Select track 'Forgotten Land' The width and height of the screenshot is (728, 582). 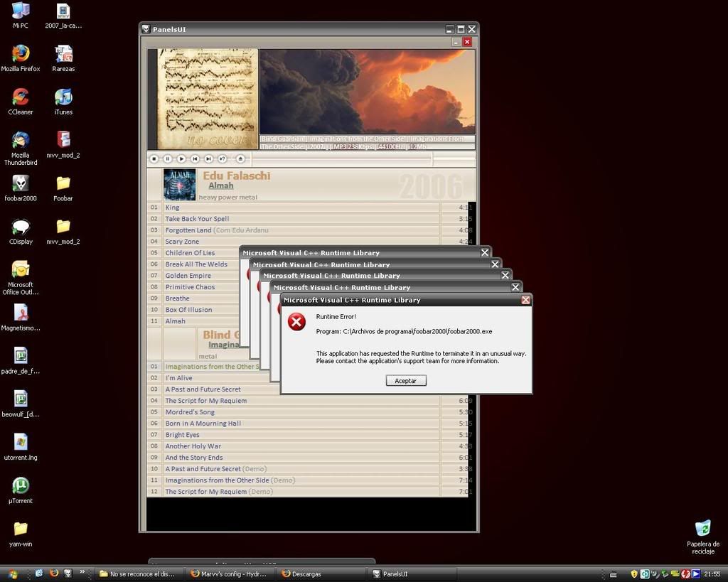pyautogui.click(x=310, y=230)
